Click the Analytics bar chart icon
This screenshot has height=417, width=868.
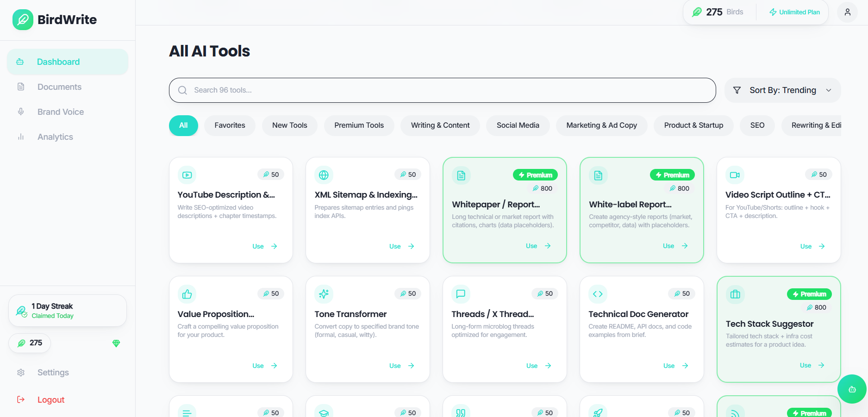21,137
